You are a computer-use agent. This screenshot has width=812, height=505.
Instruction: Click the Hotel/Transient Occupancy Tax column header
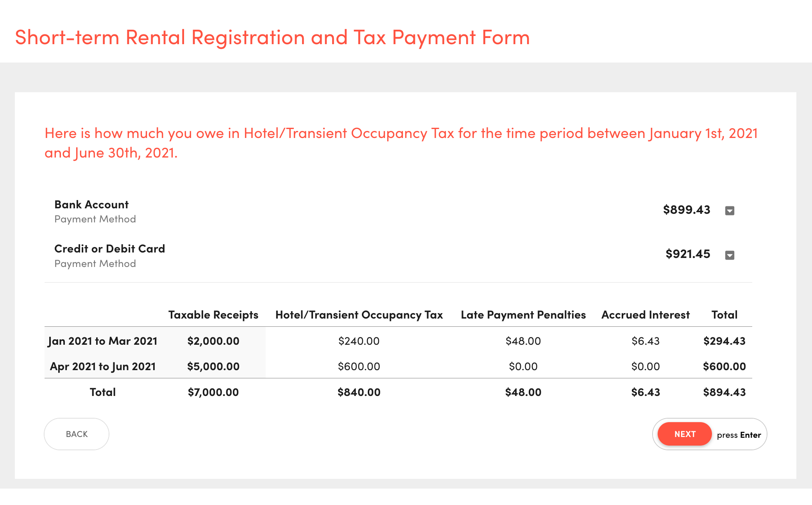[359, 315]
